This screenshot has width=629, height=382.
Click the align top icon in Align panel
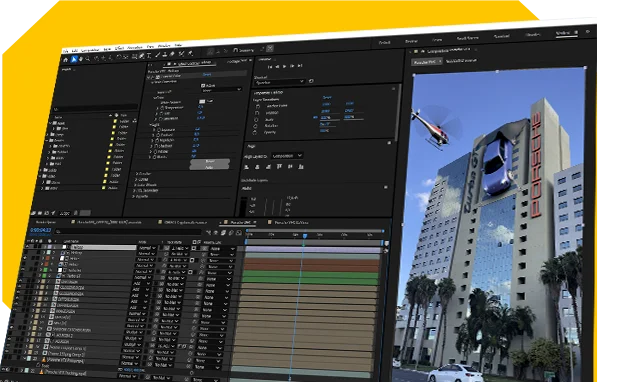[279, 167]
